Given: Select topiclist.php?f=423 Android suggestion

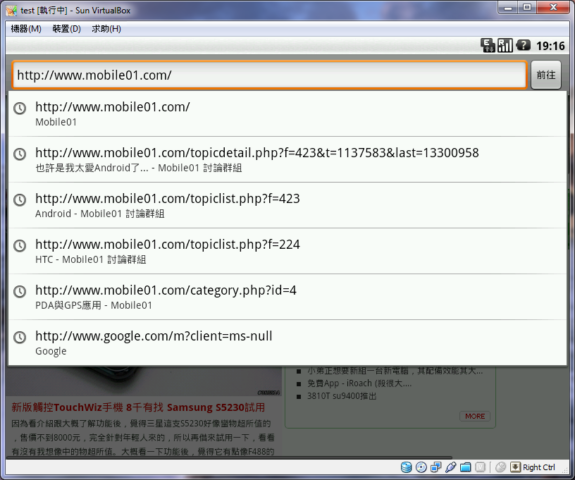Looking at the screenshot, I should click(x=288, y=206).
